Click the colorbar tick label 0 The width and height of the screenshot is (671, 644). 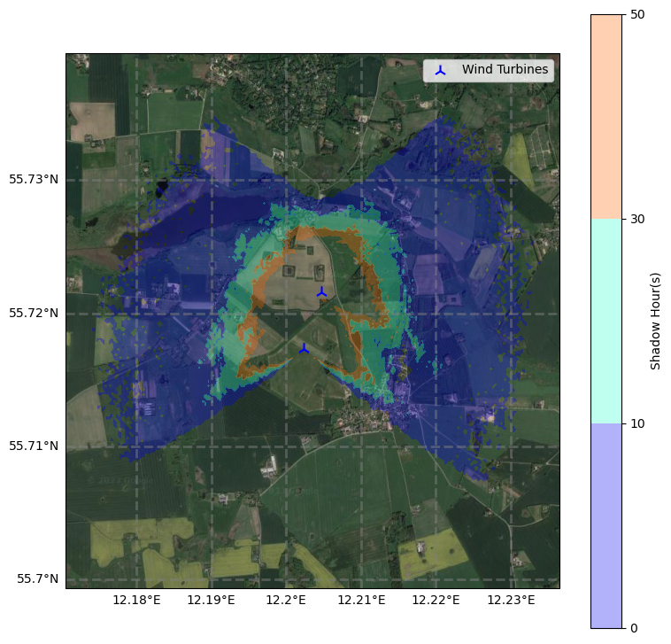633,628
